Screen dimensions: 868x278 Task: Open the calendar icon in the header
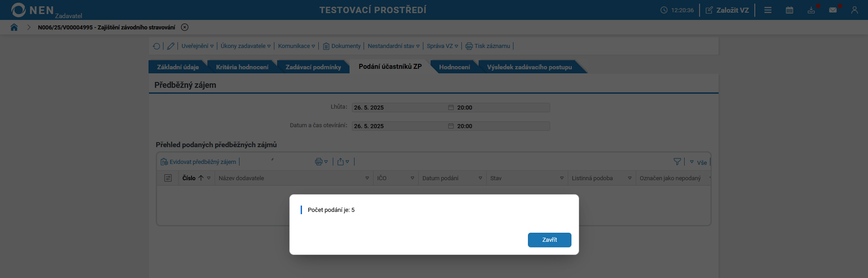click(x=790, y=10)
